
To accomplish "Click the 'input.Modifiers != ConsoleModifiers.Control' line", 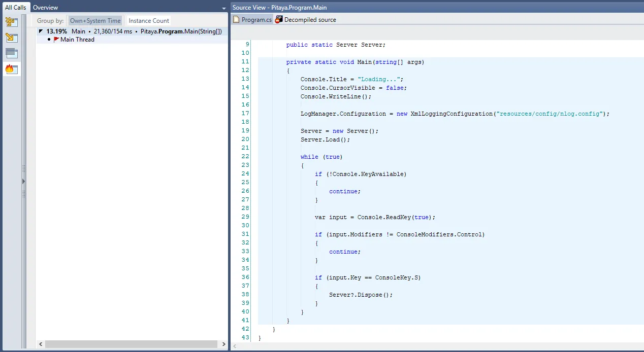I will [400, 234].
